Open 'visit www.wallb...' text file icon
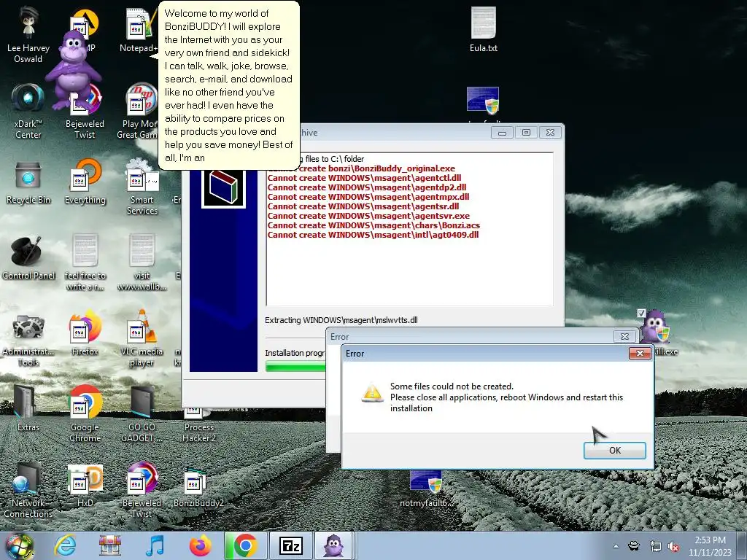 [x=142, y=262]
